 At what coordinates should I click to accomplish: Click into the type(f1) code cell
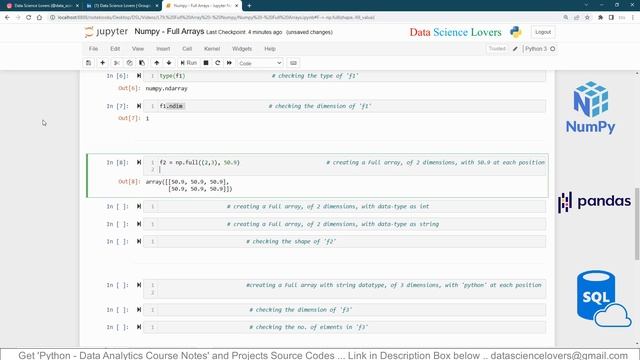[x=344, y=76]
